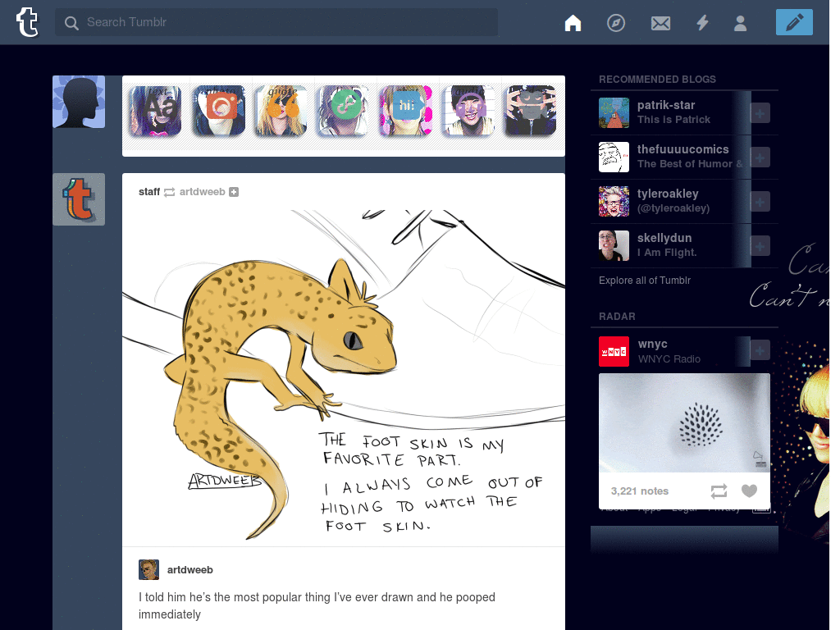Follow tyleroakley with plus button
Image resolution: width=840 pixels, height=630 pixels.
pyautogui.click(x=760, y=202)
